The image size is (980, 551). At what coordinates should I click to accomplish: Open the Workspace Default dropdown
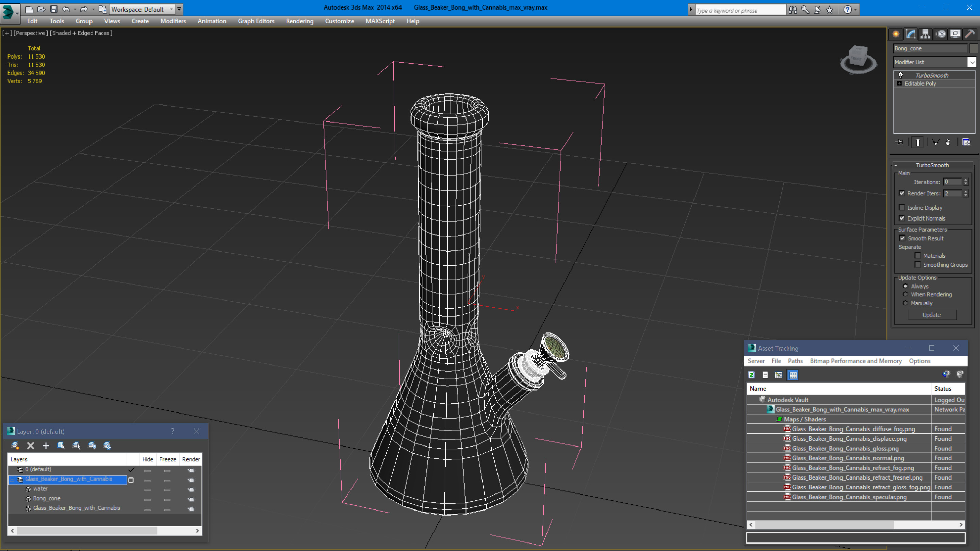click(172, 9)
